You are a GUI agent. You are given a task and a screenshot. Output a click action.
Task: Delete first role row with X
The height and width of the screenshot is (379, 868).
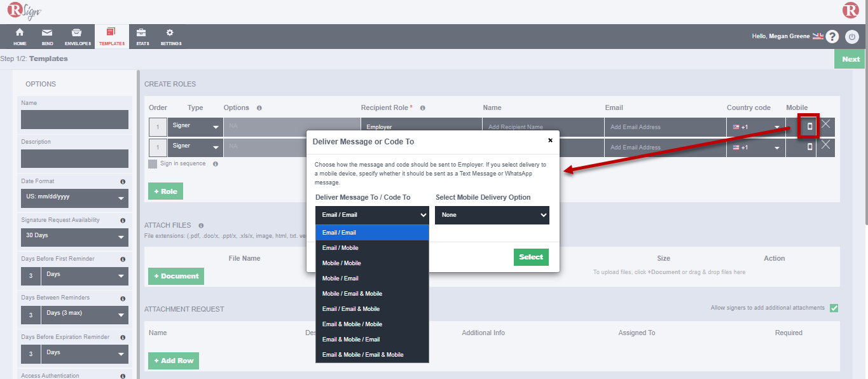point(825,125)
